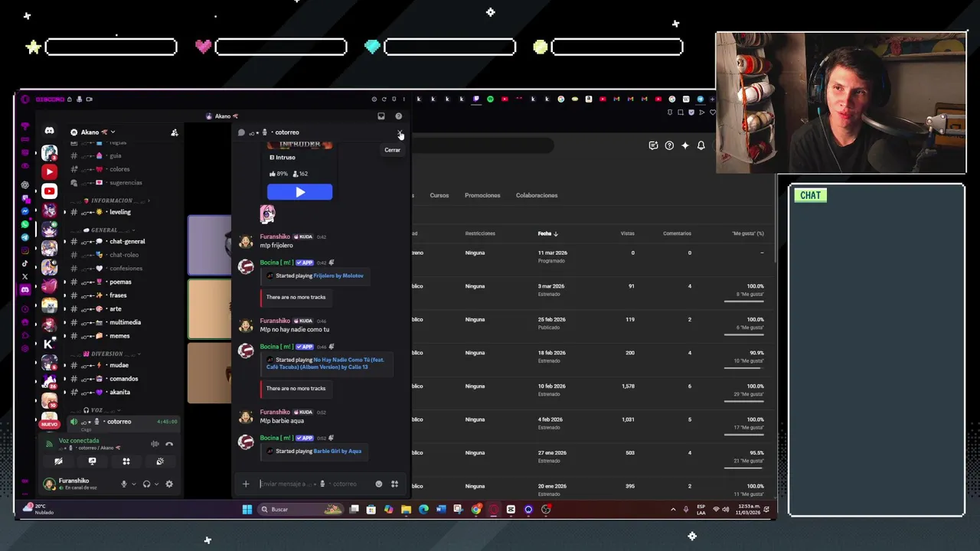
Task: Open Discord direct messages home icon
Action: [49, 131]
